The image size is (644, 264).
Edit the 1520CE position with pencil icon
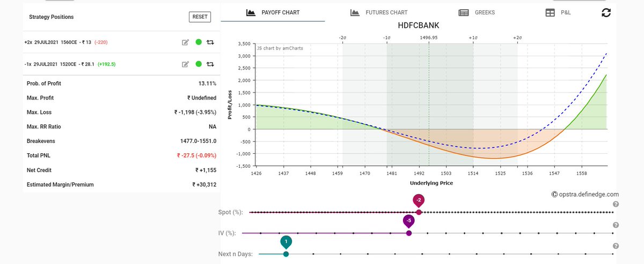click(x=186, y=64)
